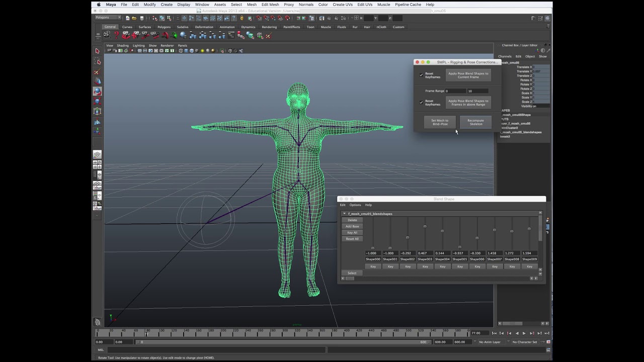Collapse the f_mosh_cmu05_blendshapes section
Viewport: 644px width, 362px height.
[345, 214]
